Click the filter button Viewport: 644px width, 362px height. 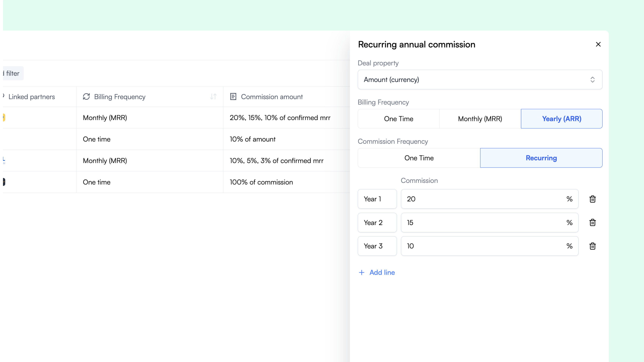click(x=12, y=73)
